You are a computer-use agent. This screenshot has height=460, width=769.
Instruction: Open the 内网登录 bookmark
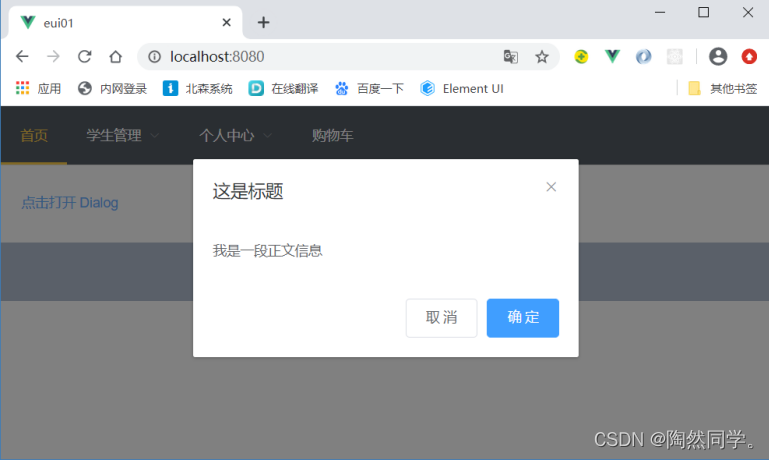coord(112,89)
